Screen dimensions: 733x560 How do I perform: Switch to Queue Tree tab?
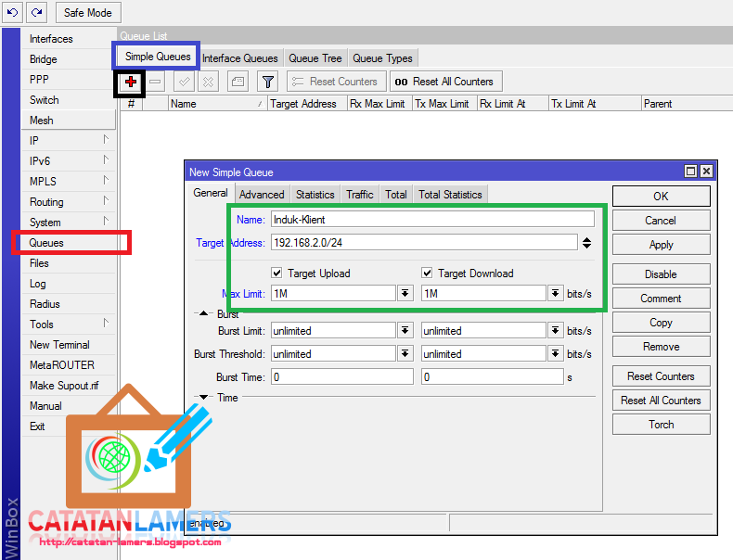click(x=315, y=58)
